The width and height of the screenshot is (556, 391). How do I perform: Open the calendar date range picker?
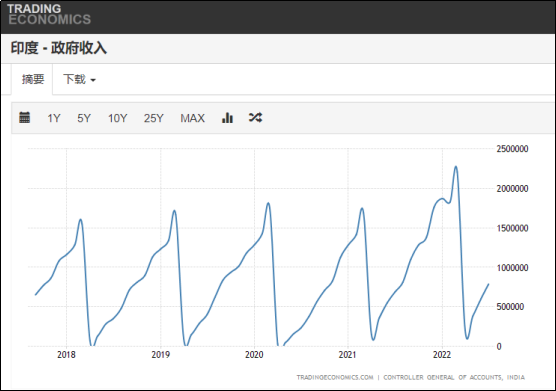tap(24, 117)
